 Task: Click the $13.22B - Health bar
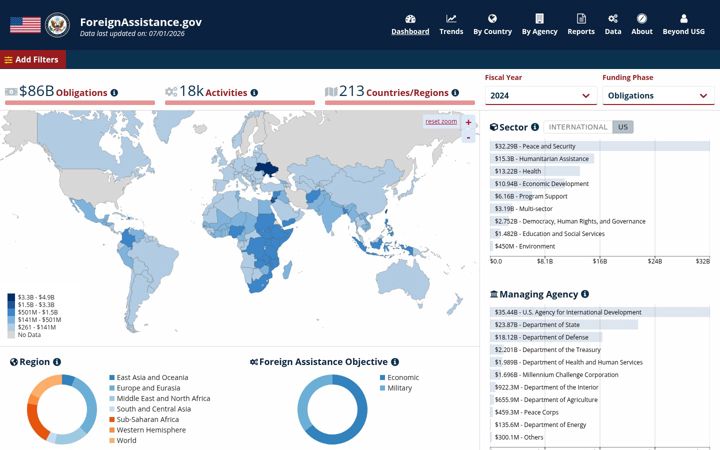tap(535, 171)
